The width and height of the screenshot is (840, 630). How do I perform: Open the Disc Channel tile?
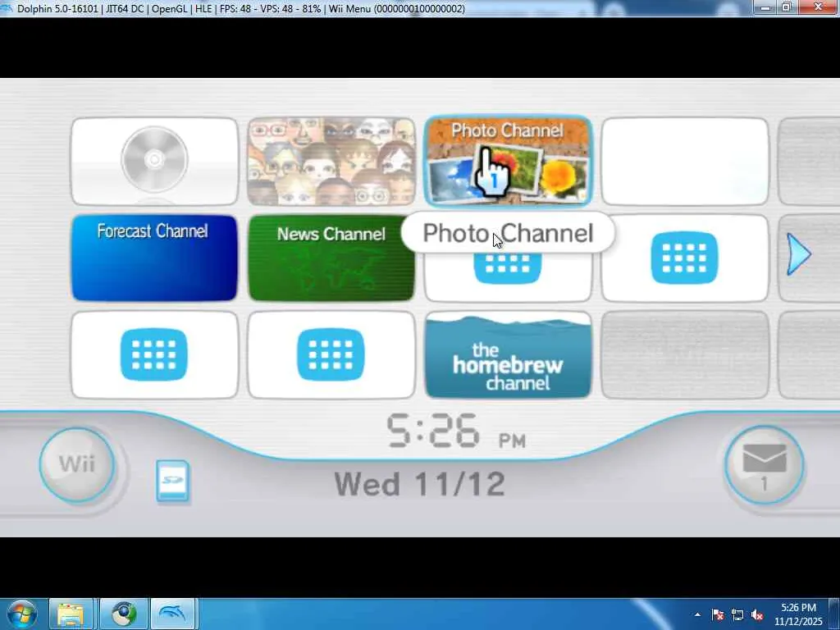(154, 162)
